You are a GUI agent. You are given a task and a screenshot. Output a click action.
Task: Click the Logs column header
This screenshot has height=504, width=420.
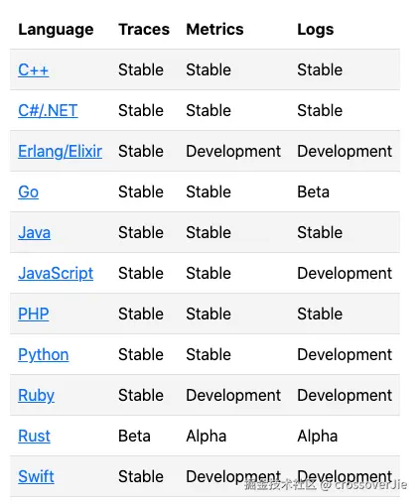tap(316, 30)
